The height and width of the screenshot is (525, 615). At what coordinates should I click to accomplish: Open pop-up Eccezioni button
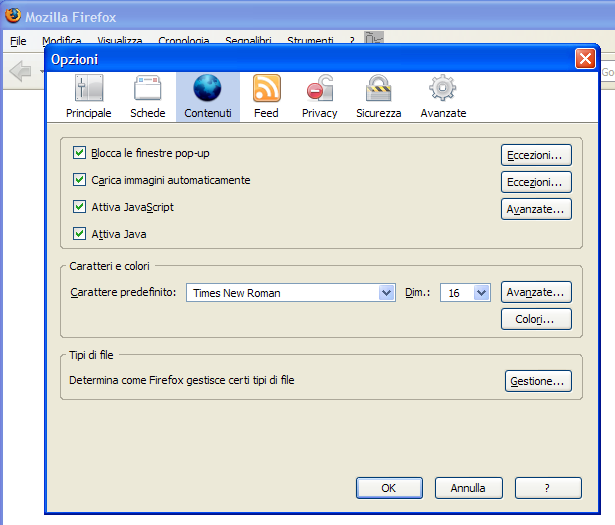point(536,155)
